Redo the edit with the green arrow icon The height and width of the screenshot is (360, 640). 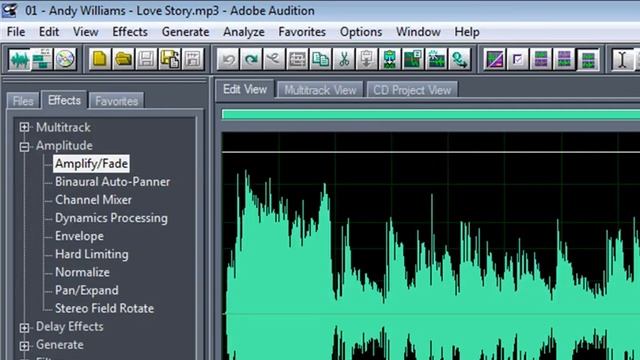tap(251, 60)
